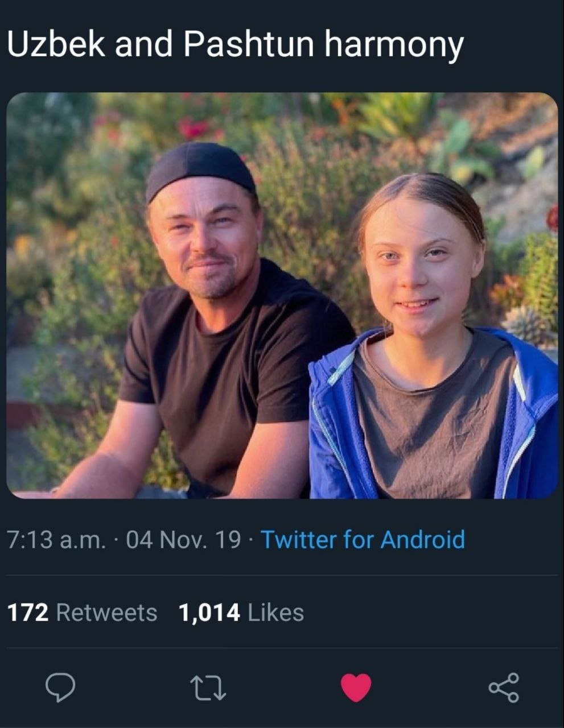Image resolution: width=564 pixels, height=728 pixels.
Task: Click the word 'Retweets' beside 172
Action: (x=106, y=613)
